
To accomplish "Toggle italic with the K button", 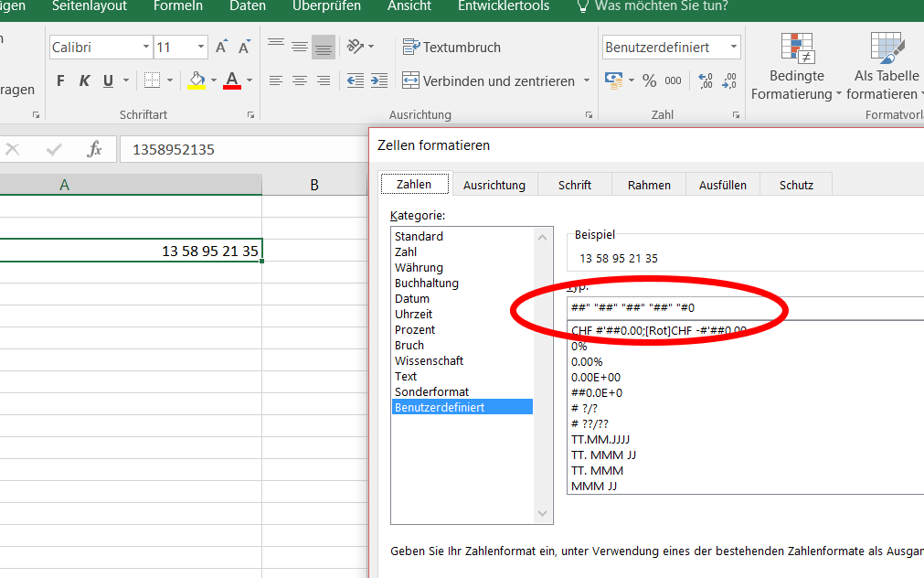I will click(x=83, y=80).
